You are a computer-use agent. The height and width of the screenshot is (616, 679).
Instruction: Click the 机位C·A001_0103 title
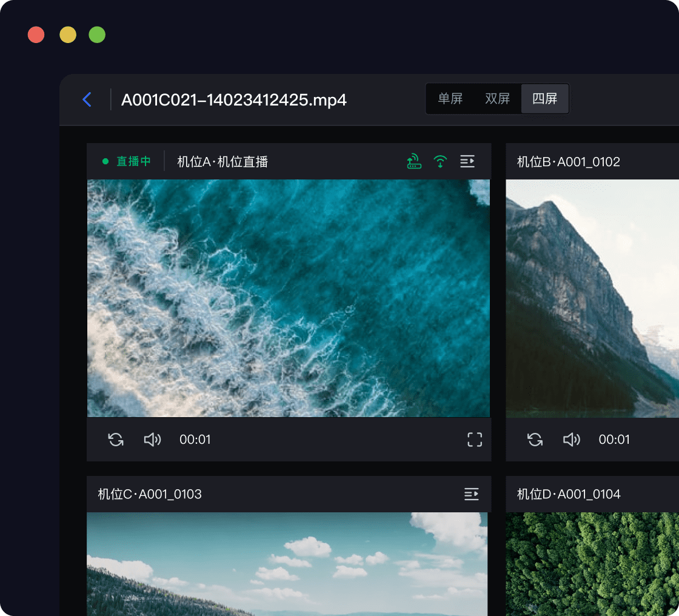pos(150,494)
